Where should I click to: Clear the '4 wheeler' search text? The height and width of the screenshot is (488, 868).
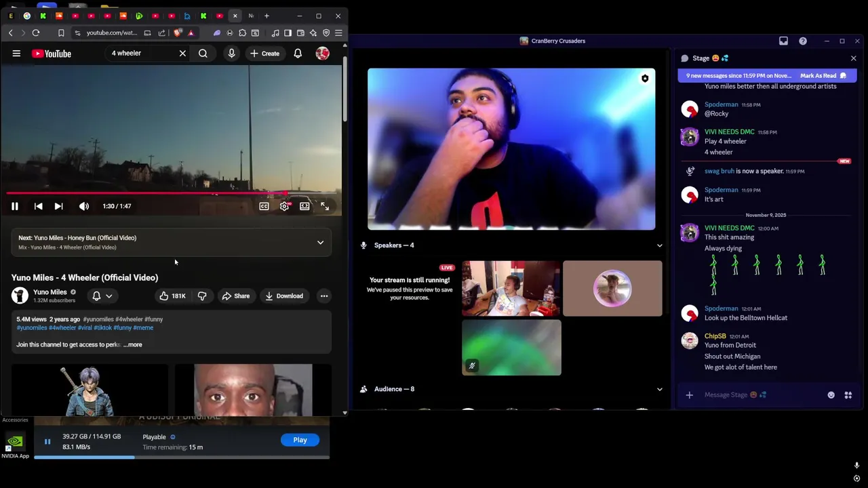pyautogui.click(x=182, y=53)
